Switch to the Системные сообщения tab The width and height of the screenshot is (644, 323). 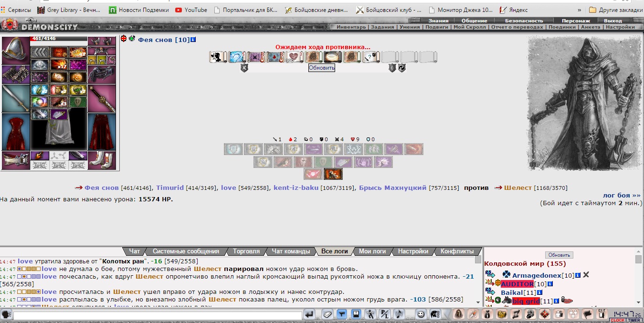point(186,251)
